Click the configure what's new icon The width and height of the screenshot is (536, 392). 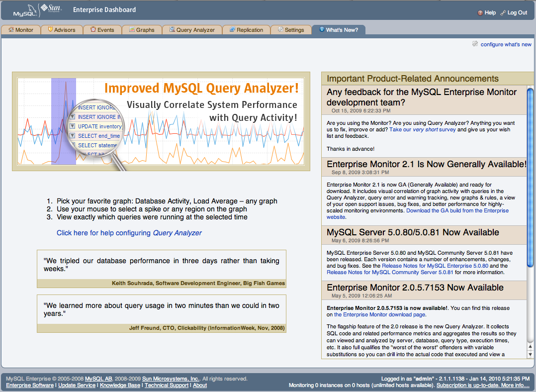tap(475, 44)
